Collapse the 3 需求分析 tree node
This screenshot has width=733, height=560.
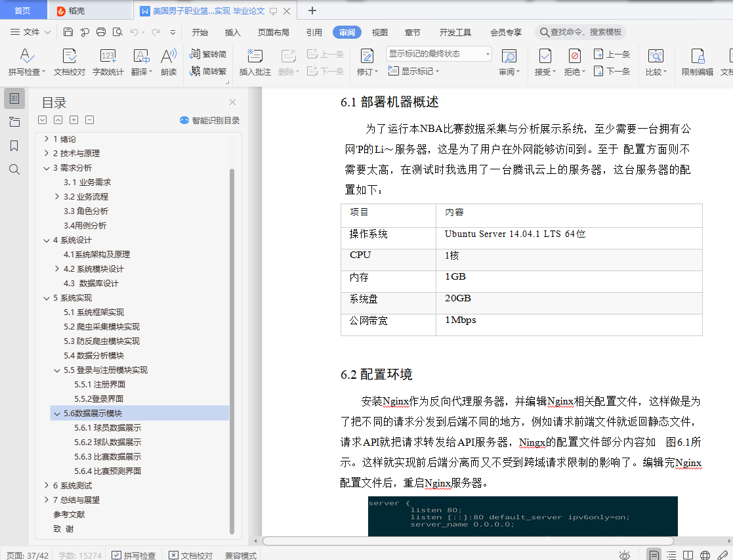pos(47,168)
